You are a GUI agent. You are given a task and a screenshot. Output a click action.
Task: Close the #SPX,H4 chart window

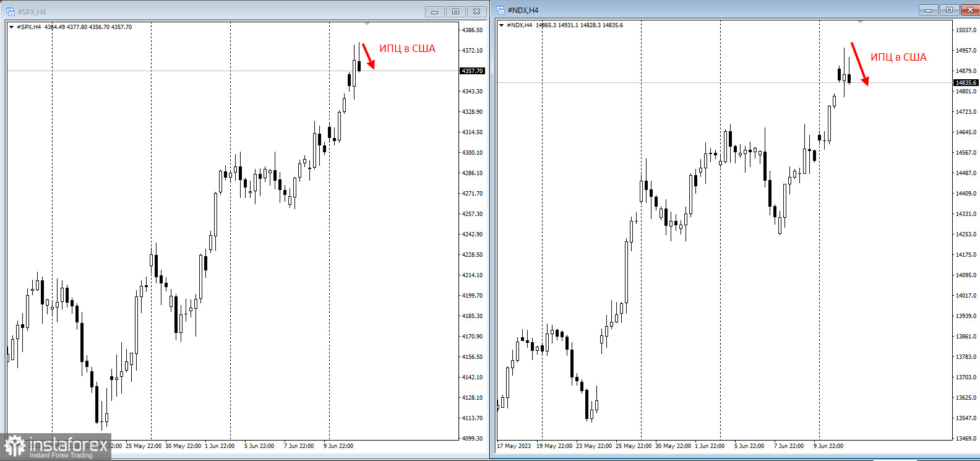(x=476, y=12)
